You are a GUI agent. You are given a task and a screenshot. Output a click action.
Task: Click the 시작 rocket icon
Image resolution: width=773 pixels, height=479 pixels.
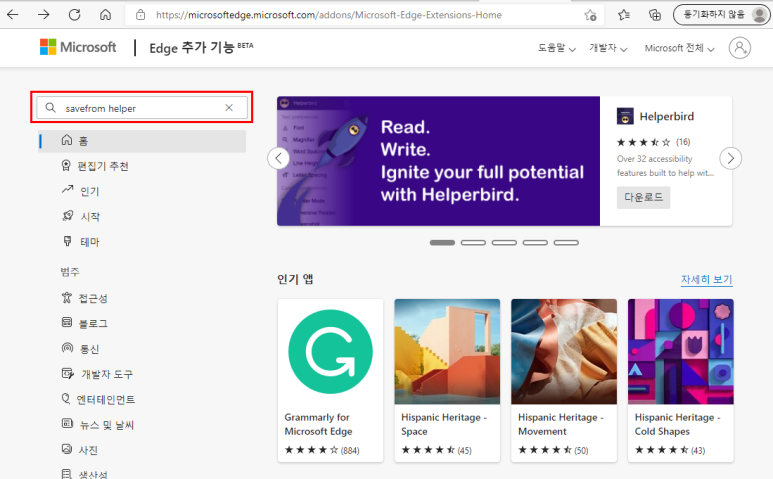[x=68, y=215]
